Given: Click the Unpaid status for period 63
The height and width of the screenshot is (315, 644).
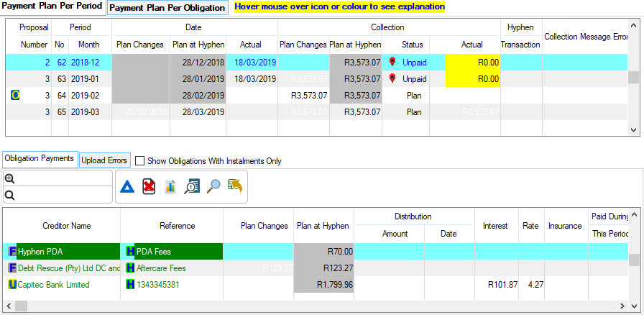Looking at the screenshot, I should (414, 78).
